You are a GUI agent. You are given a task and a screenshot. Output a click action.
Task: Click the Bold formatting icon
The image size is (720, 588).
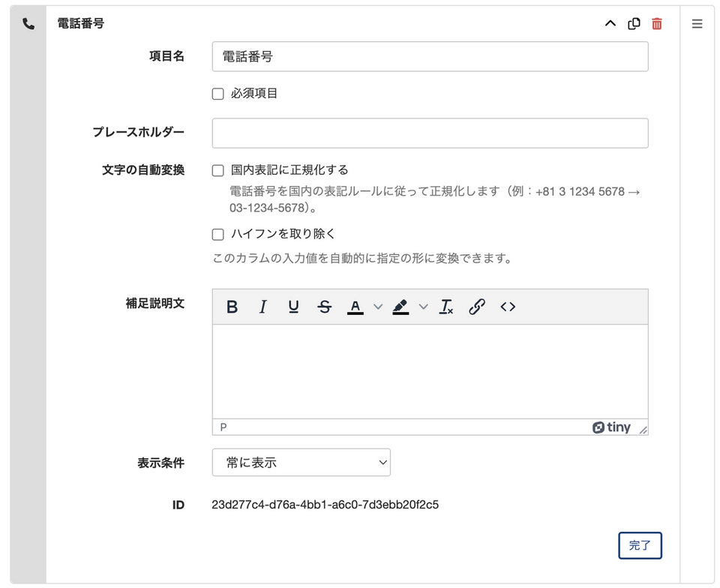tap(232, 307)
